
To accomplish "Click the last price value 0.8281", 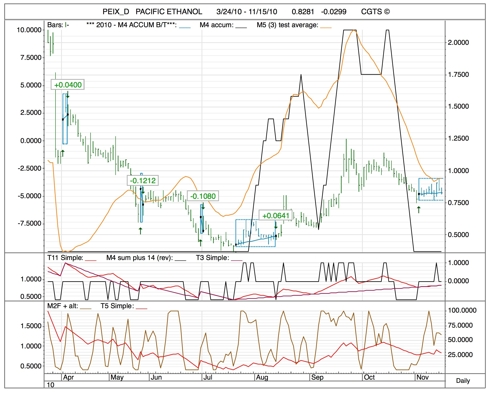I will 303,12.
